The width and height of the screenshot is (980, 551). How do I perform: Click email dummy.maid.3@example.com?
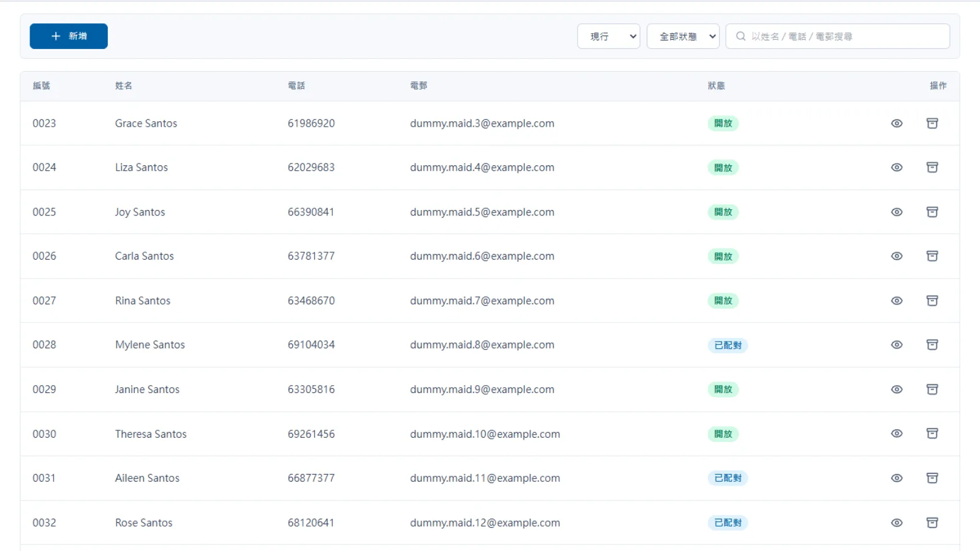[x=482, y=123]
